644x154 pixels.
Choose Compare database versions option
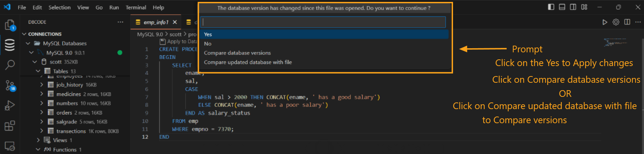click(324, 53)
